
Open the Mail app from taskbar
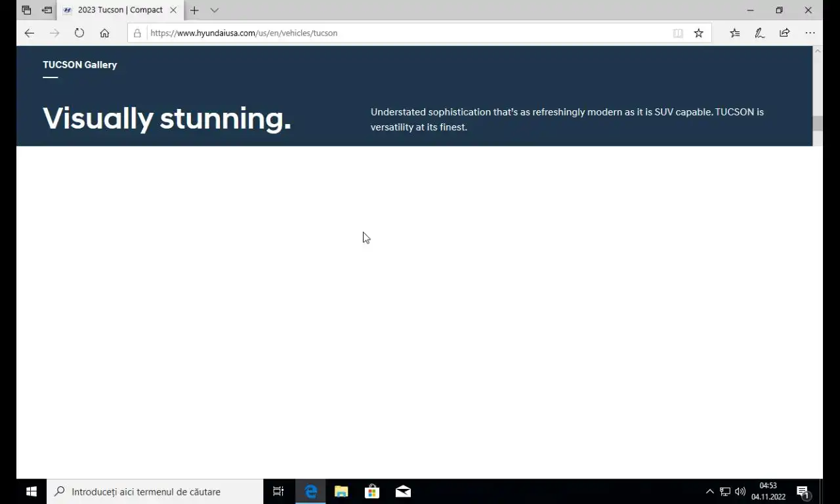(x=403, y=492)
